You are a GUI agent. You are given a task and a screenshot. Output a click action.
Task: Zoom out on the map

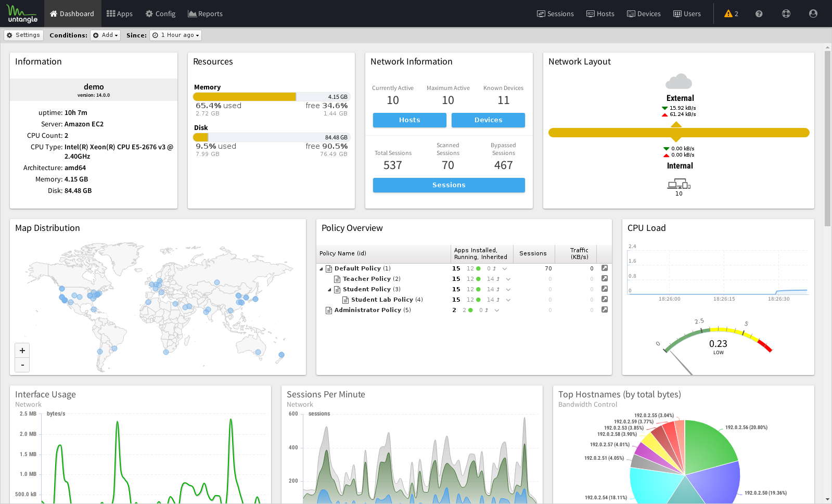coord(22,365)
